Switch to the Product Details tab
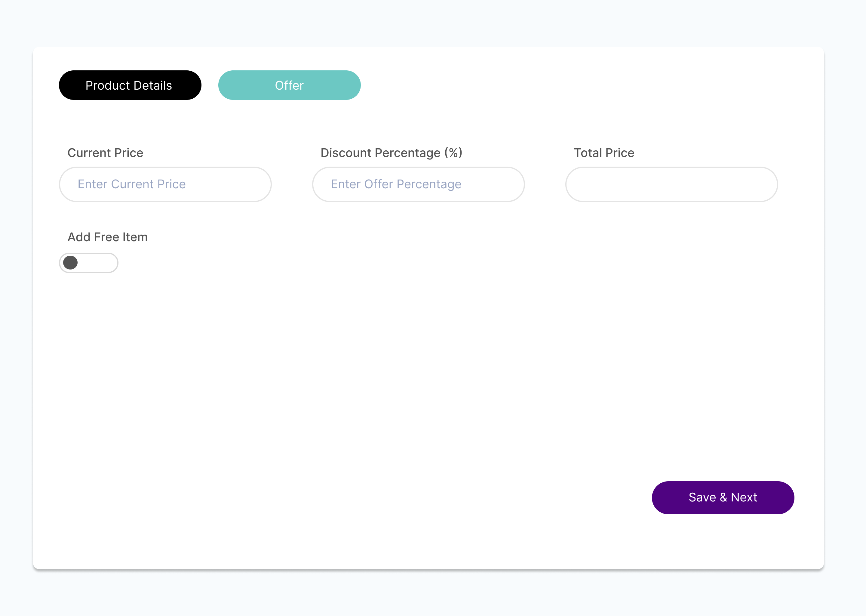 pyautogui.click(x=130, y=85)
